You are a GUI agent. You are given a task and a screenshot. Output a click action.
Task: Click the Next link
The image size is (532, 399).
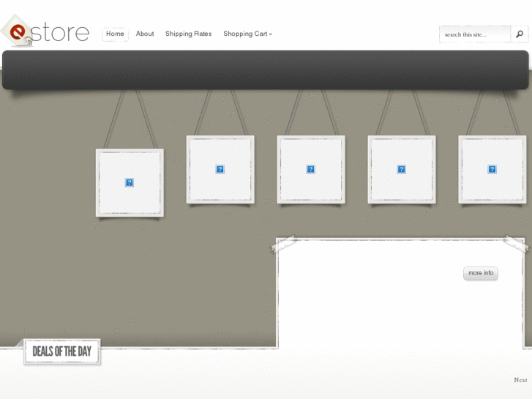click(x=520, y=380)
